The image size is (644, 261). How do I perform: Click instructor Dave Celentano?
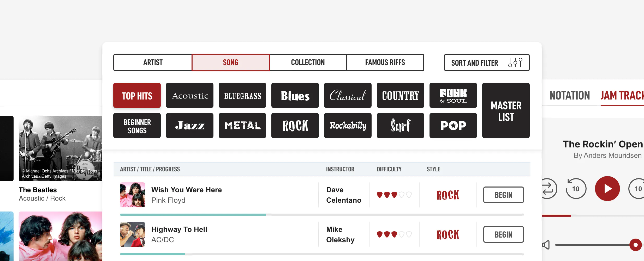pos(344,195)
